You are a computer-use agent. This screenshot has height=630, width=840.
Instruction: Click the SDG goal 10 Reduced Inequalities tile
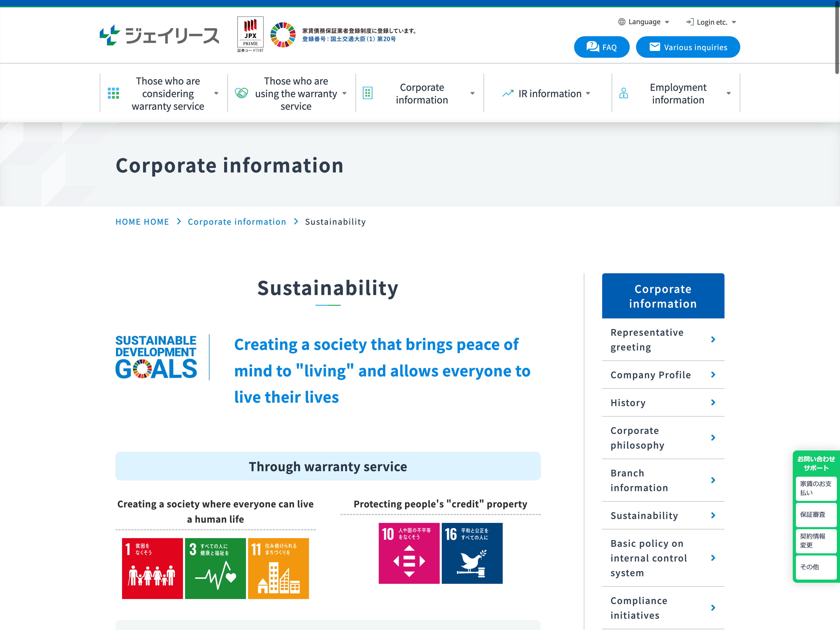[x=409, y=553]
